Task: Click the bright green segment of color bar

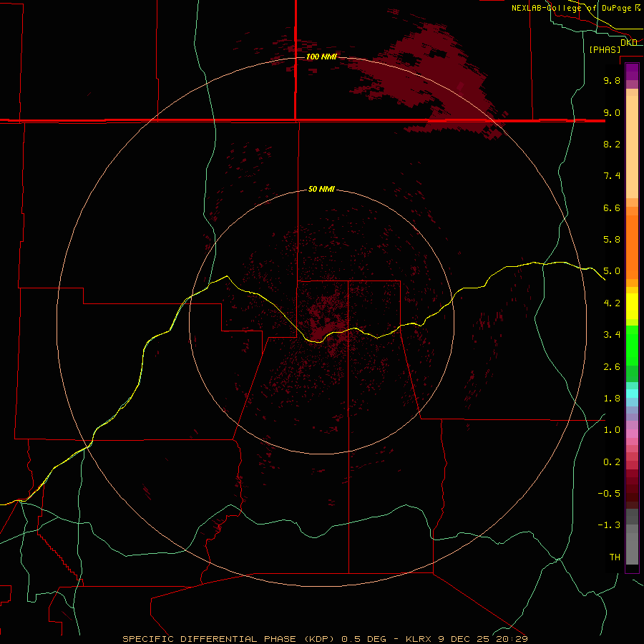Action: pyautogui.click(x=632, y=345)
